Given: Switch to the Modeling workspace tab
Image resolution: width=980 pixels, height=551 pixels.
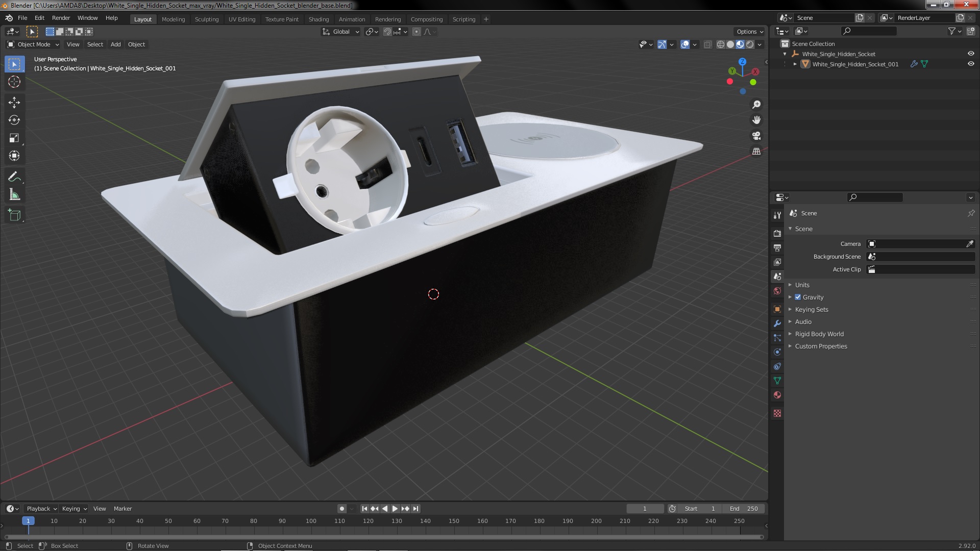Looking at the screenshot, I should (x=173, y=19).
